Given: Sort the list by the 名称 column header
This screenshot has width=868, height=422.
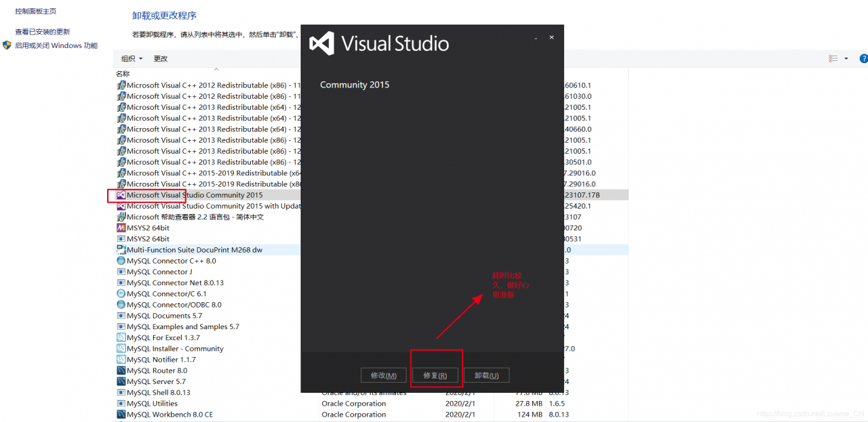Looking at the screenshot, I should [123, 74].
